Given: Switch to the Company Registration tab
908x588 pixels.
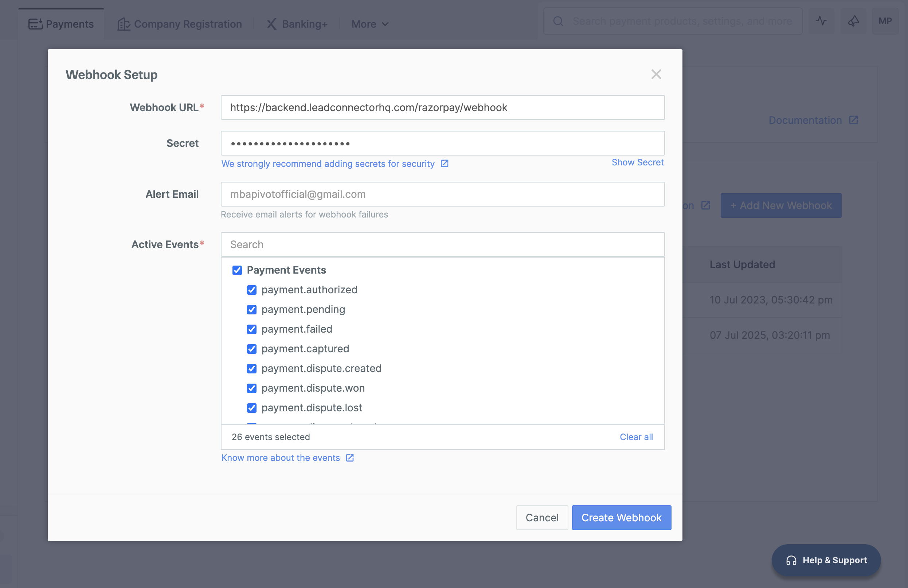Looking at the screenshot, I should (179, 24).
